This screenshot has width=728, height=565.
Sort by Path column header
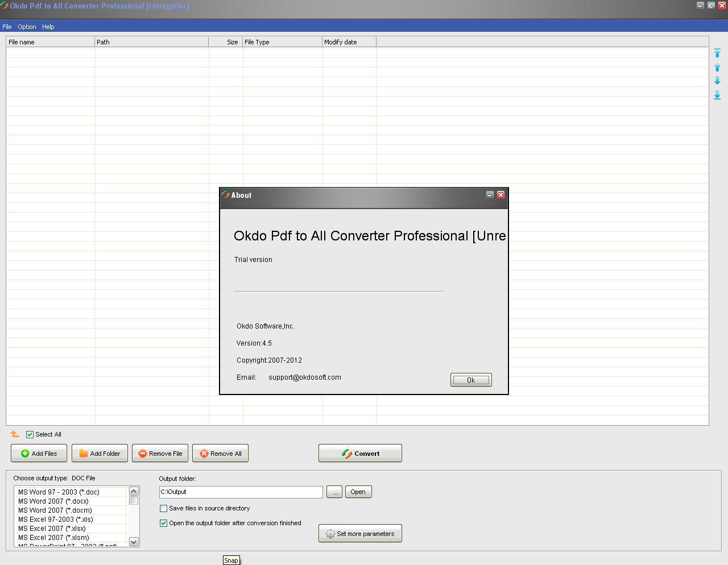pos(152,42)
